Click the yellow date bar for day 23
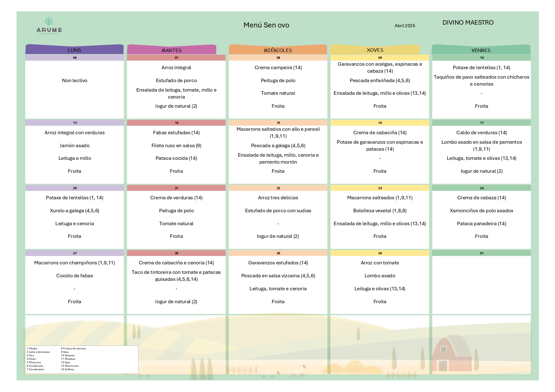This screenshot has height=392, width=555. coord(380,188)
